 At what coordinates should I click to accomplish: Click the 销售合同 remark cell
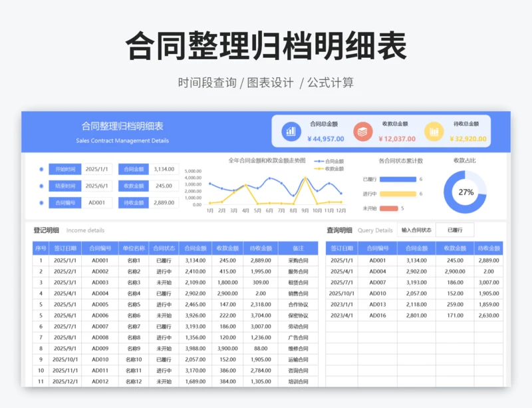(298, 294)
